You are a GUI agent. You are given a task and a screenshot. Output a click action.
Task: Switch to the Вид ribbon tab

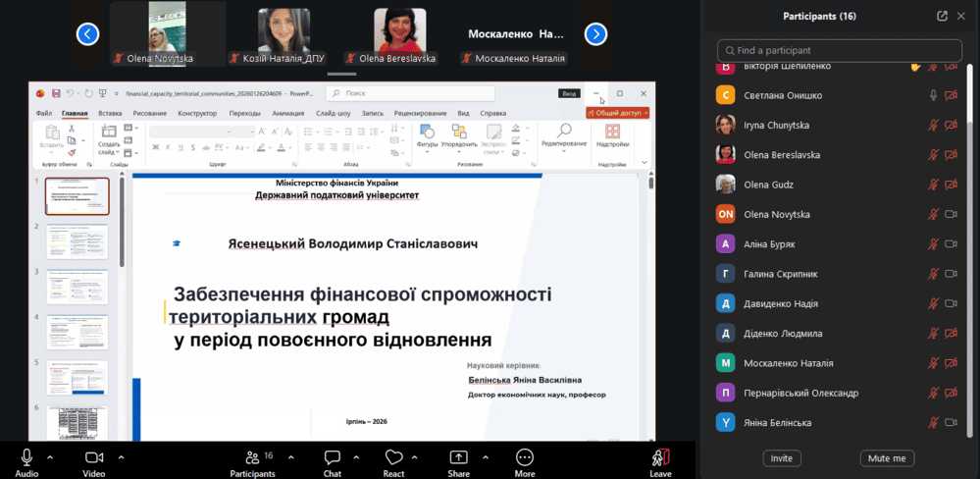pyautogui.click(x=463, y=113)
